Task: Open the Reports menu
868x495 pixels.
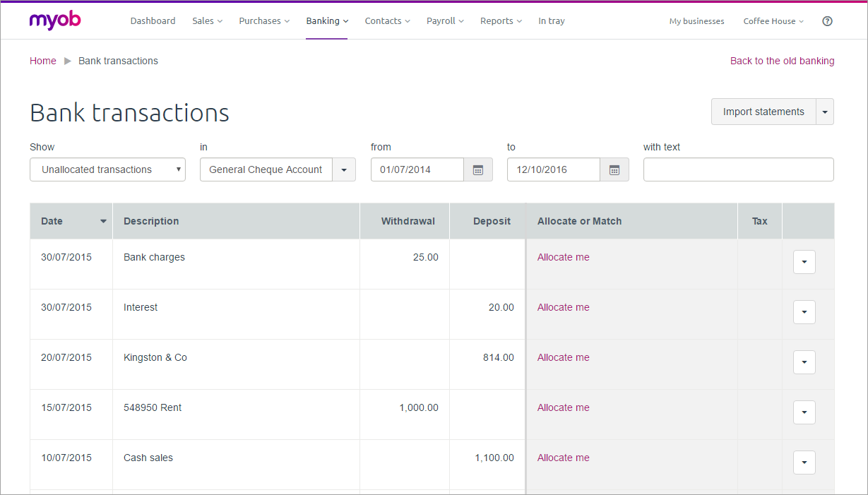Action: point(501,21)
